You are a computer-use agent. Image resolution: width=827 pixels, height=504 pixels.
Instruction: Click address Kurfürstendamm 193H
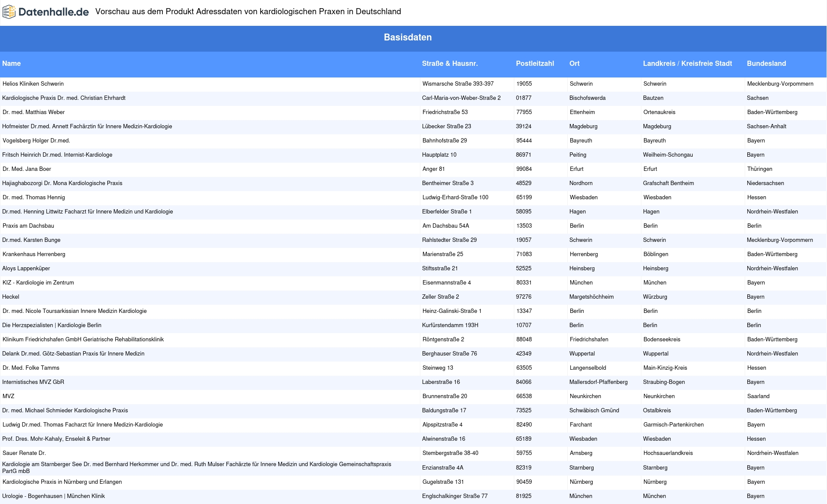point(450,325)
